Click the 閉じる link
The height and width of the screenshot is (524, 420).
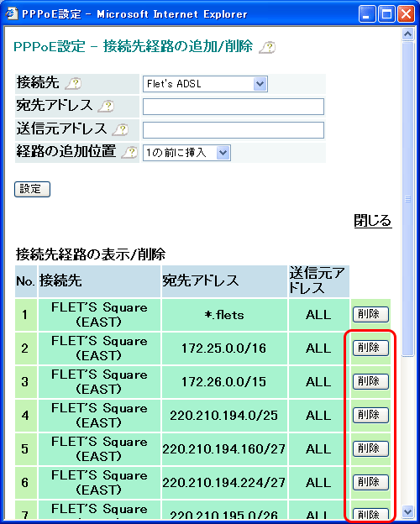click(x=372, y=221)
